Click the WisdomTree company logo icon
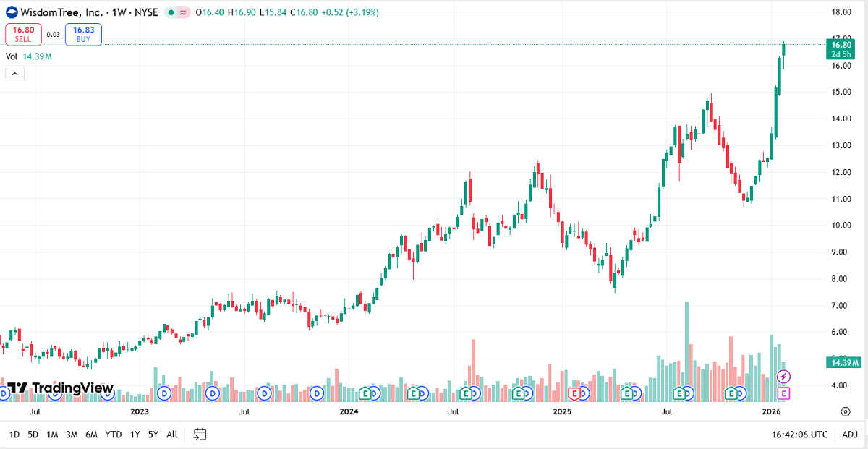 click(10, 12)
